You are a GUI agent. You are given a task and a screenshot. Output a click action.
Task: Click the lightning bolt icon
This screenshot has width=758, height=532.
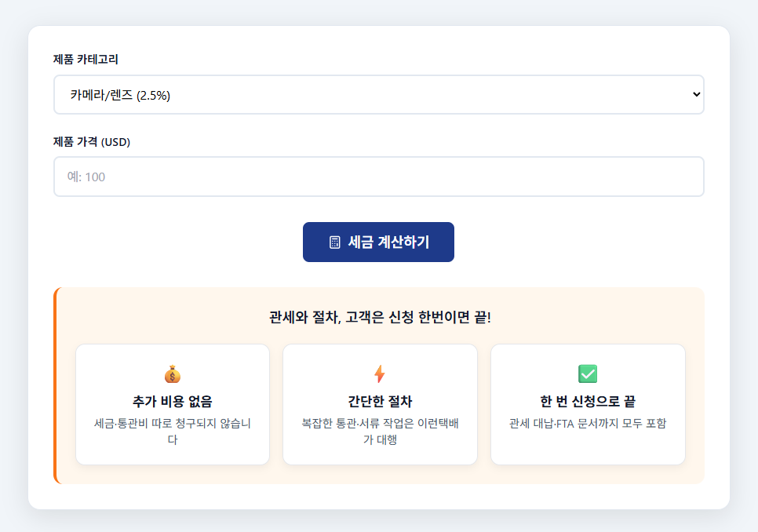click(x=380, y=374)
